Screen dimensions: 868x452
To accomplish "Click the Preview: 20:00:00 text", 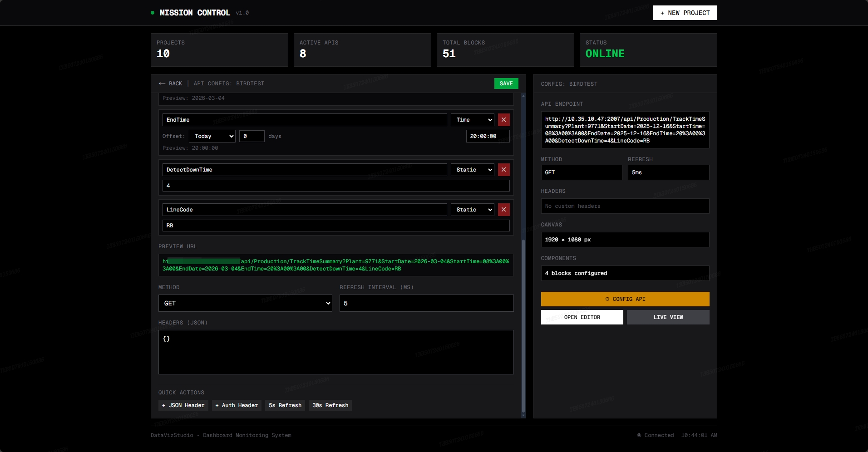I will (x=190, y=148).
